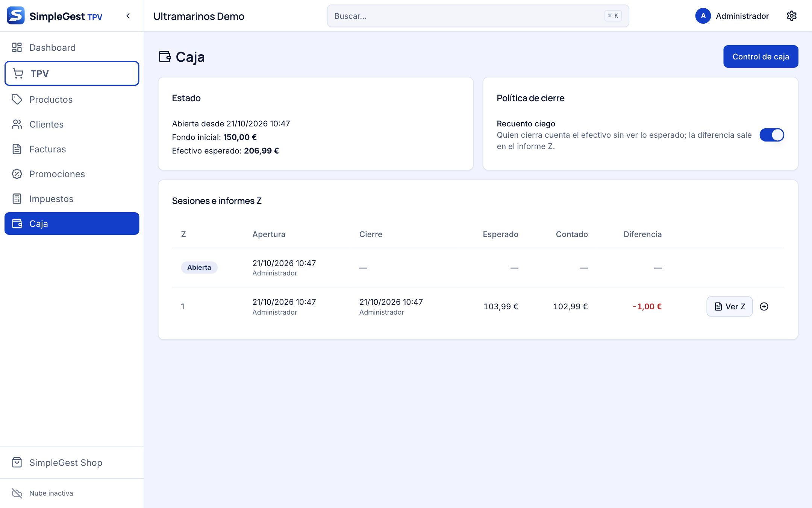Collapse the sidebar with the chevron

point(128,16)
